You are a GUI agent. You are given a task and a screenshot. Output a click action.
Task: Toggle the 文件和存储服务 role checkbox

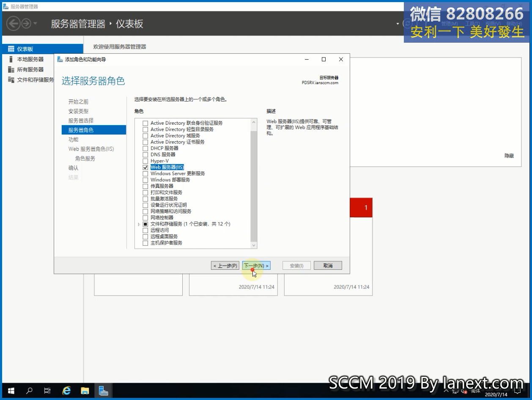point(145,224)
